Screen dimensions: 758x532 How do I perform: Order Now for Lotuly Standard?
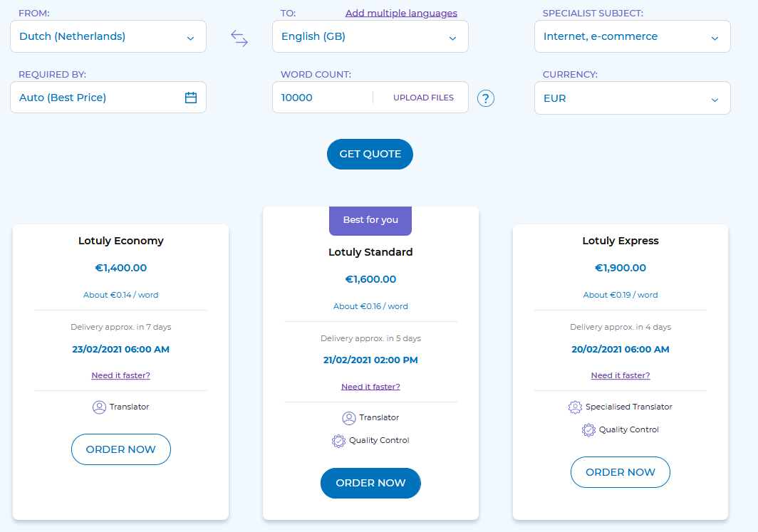[370, 483]
